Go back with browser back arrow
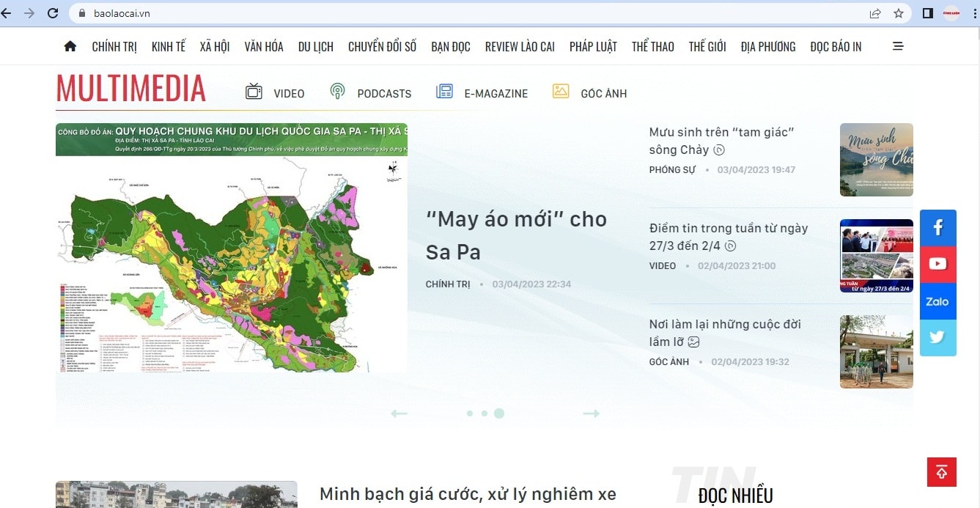The width and height of the screenshot is (980, 508). click(7, 13)
